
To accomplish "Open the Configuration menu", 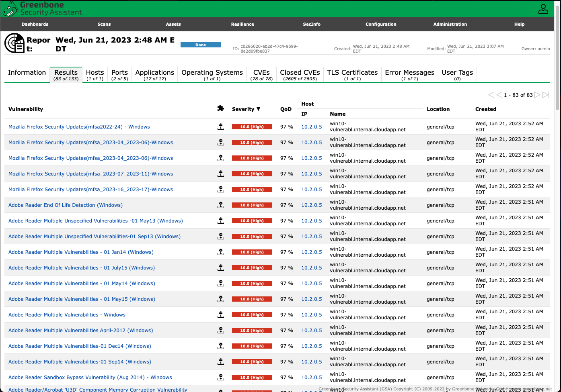I will (x=381, y=24).
